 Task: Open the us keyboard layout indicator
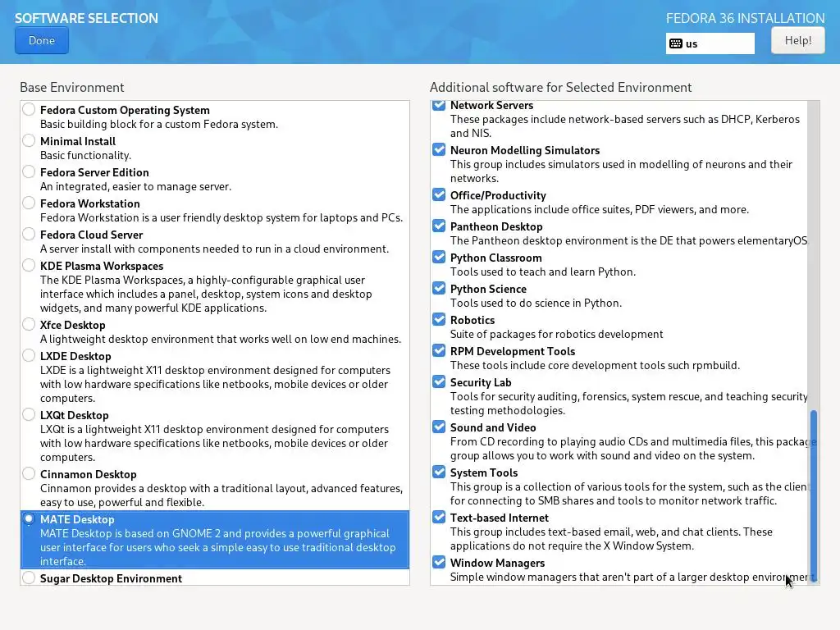[x=710, y=43]
